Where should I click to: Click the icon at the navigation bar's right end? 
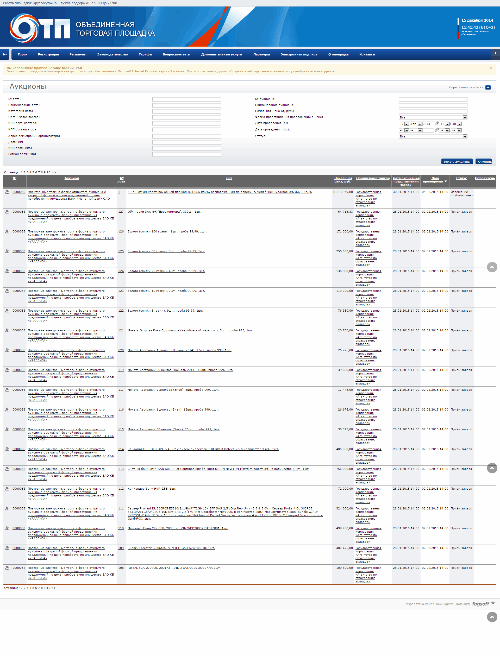(495, 54)
